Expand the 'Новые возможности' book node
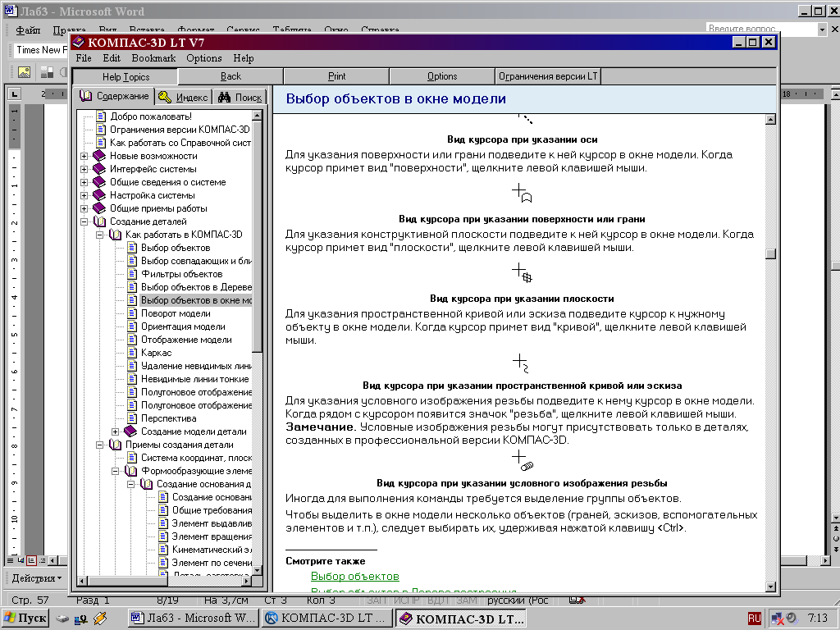 [x=84, y=156]
